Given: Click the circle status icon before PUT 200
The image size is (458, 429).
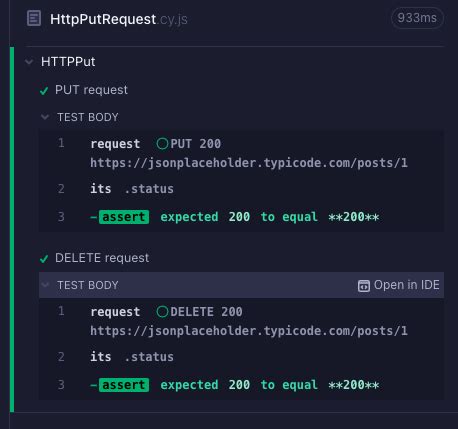Looking at the screenshot, I should (162, 144).
